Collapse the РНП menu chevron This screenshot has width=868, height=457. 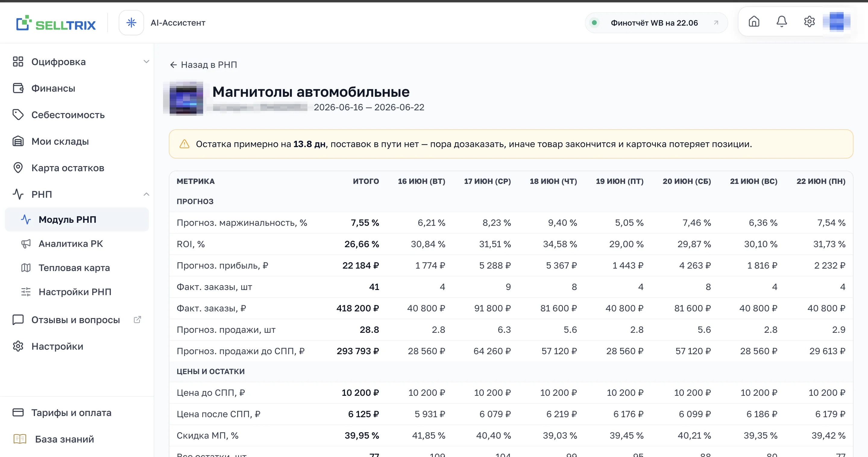146,194
